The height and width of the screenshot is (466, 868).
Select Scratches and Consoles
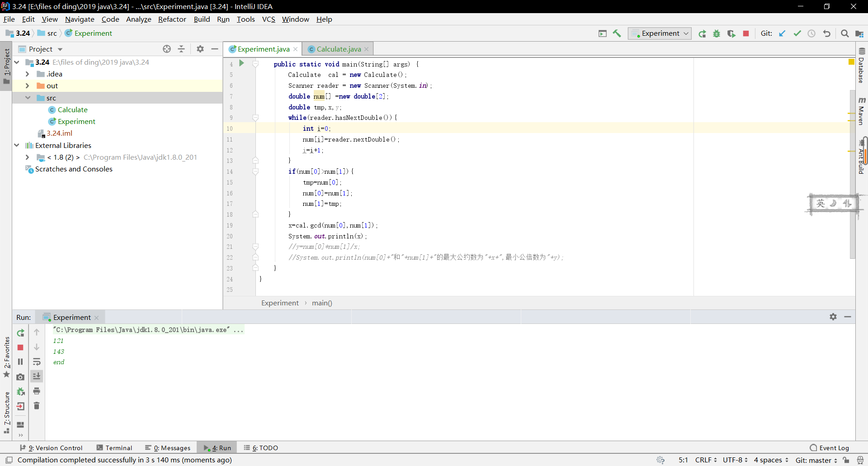coord(74,169)
